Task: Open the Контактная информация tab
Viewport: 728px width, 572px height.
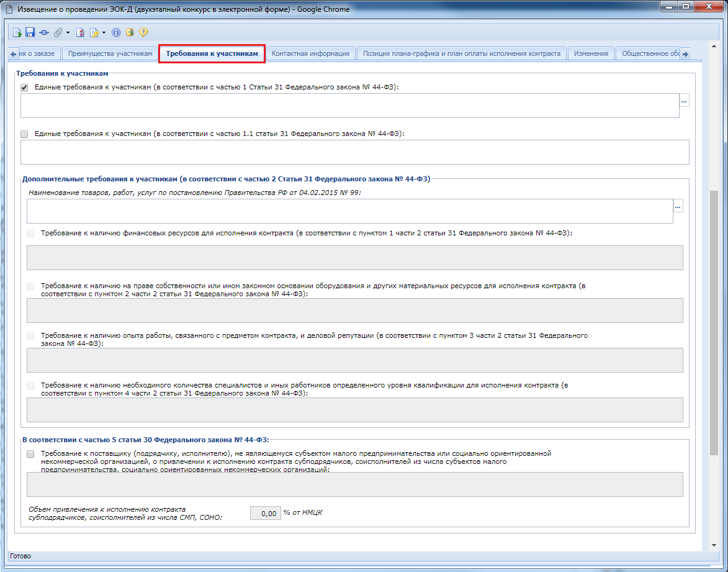Action: 310,53
